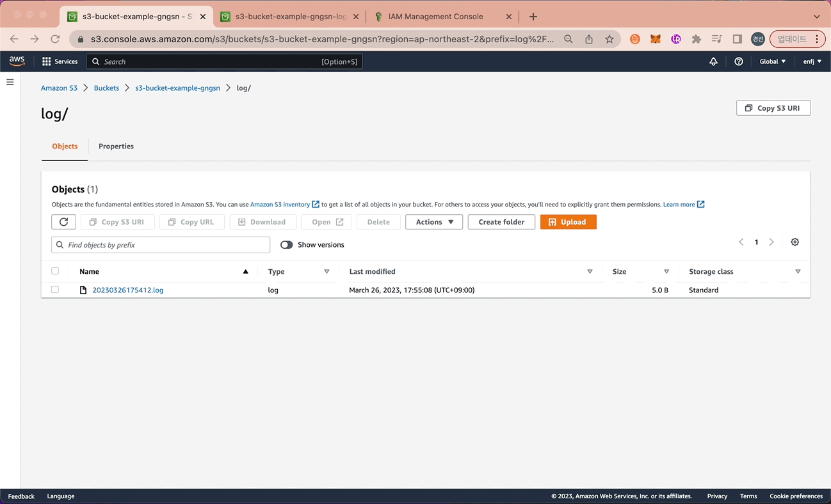
Task: Toggle Show versions switch
Action: [286, 245]
